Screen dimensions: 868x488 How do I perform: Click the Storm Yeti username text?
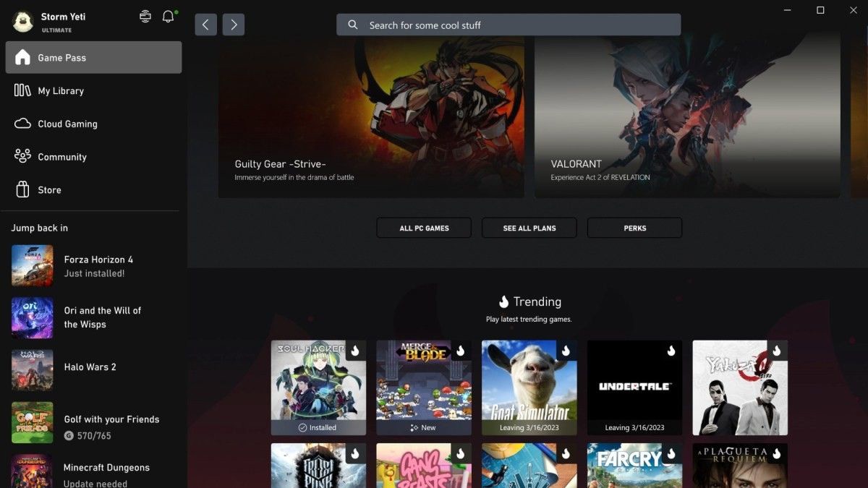coord(64,17)
